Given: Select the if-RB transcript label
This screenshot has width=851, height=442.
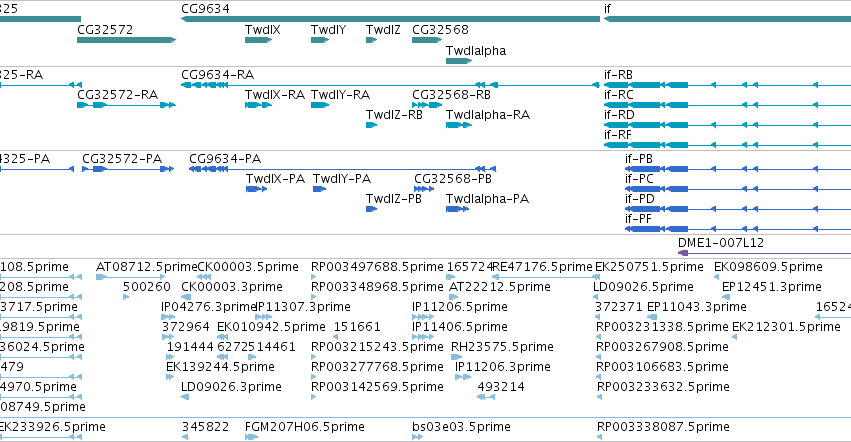Looking at the screenshot, I should coord(618,74).
